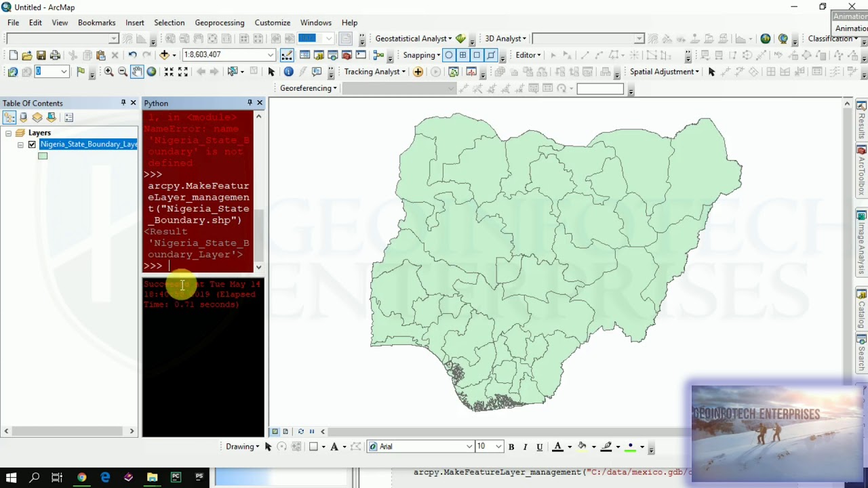
Task: Toggle Nigeria_State_Boundary_Layer visibility checkbox
Action: tap(32, 144)
